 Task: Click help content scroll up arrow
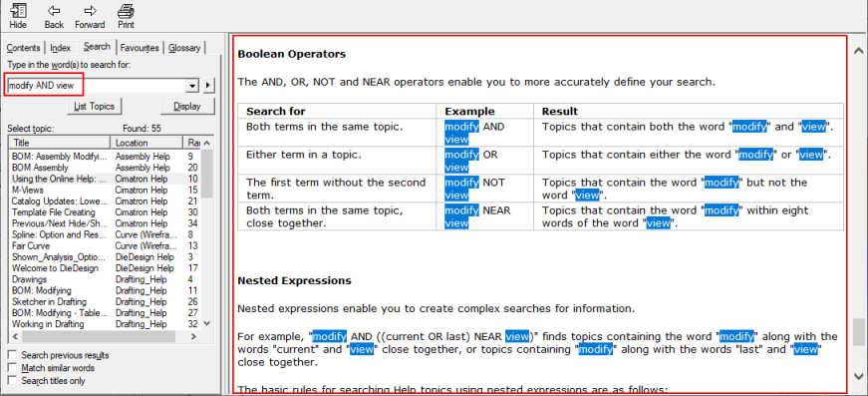click(859, 52)
